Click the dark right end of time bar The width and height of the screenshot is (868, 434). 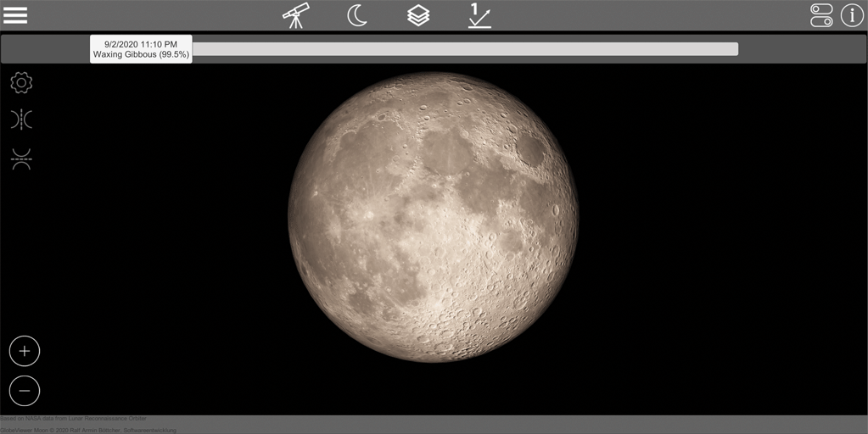pos(800,49)
